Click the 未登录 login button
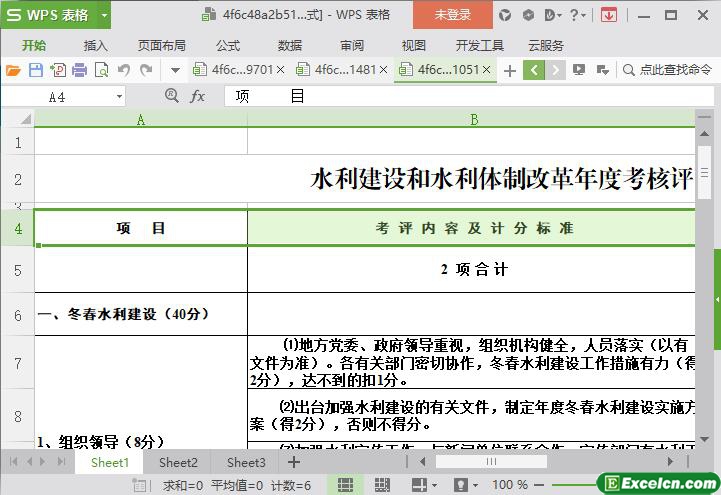Image resolution: width=721 pixels, height=495 pixels. [x=452, y=15]
